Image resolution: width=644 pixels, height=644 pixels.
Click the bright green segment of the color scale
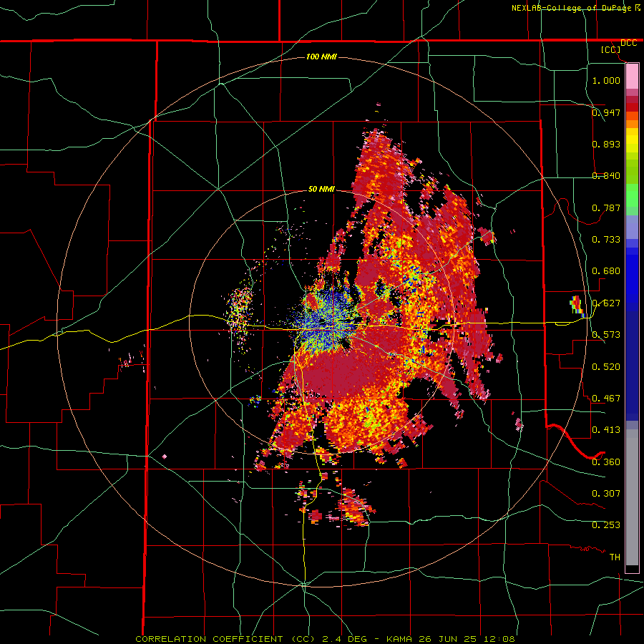point(632,195)
